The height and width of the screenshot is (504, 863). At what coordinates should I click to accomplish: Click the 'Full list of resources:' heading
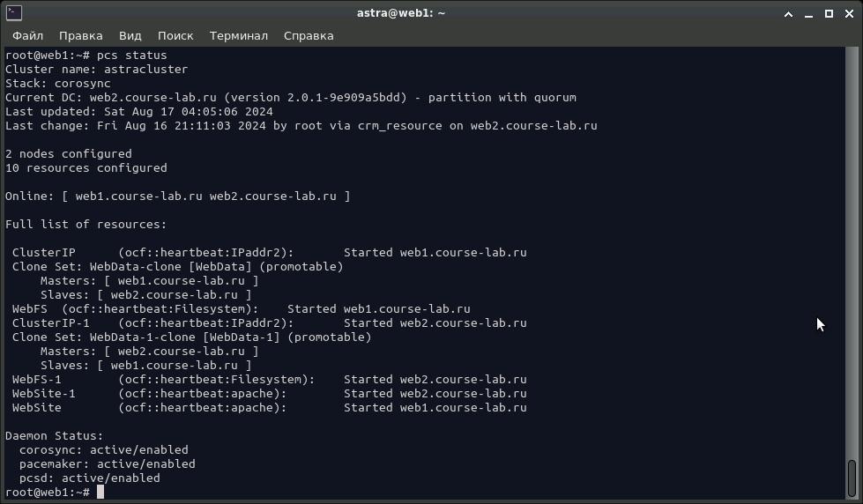86,224
